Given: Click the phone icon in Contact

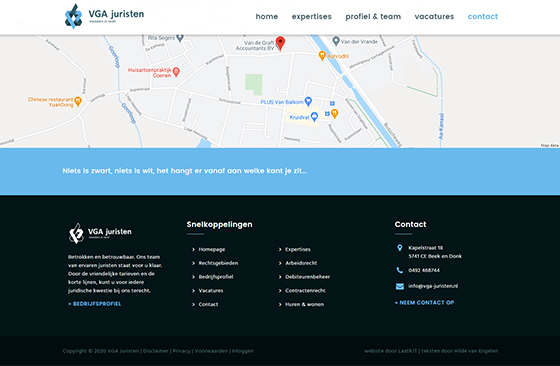Looking at the screenshot, I should click(400, 270).
